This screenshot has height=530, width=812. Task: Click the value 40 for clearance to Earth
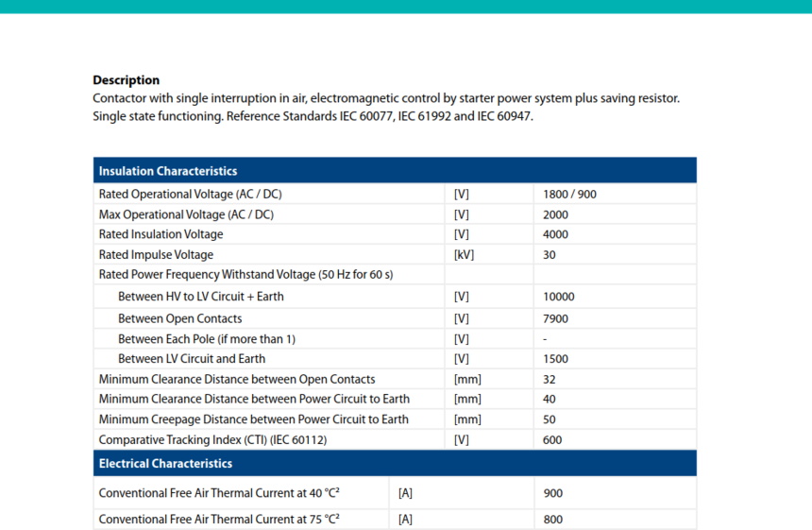click(x=549, y=399)
